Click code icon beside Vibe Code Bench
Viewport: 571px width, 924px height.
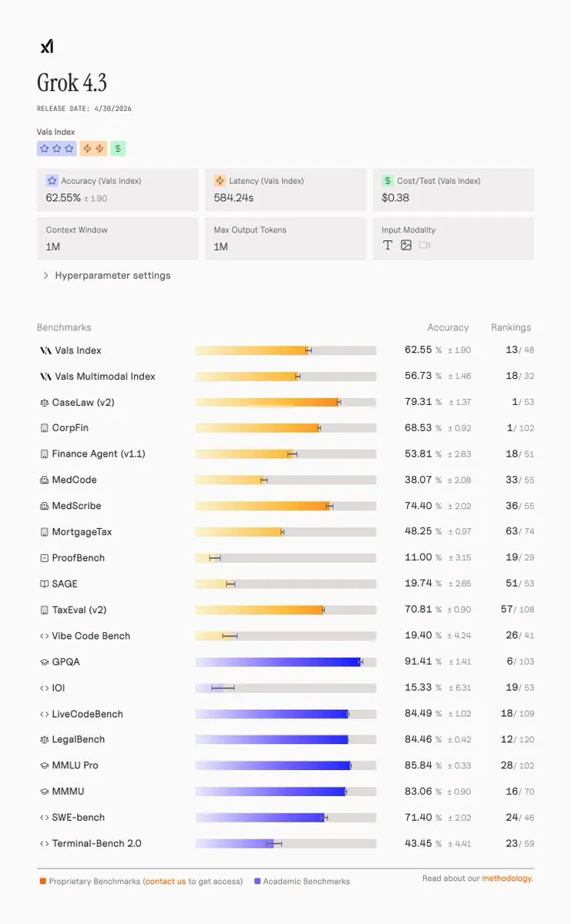point(44,636)
